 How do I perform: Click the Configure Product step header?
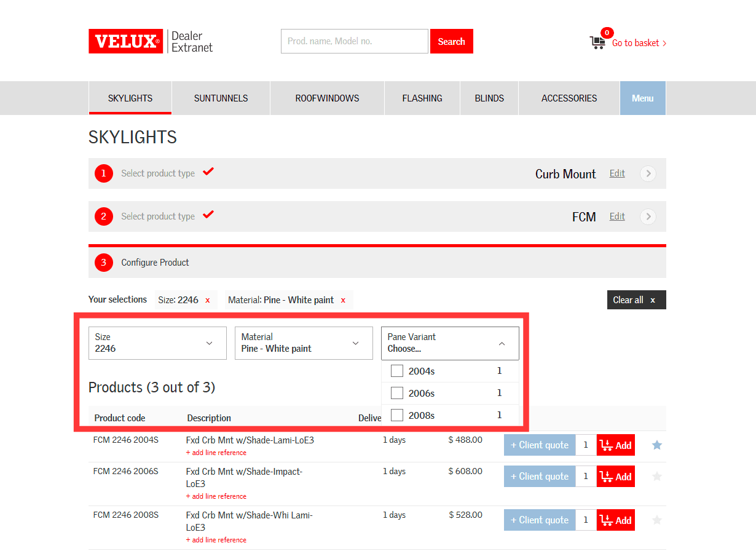[x=377, y=263]
